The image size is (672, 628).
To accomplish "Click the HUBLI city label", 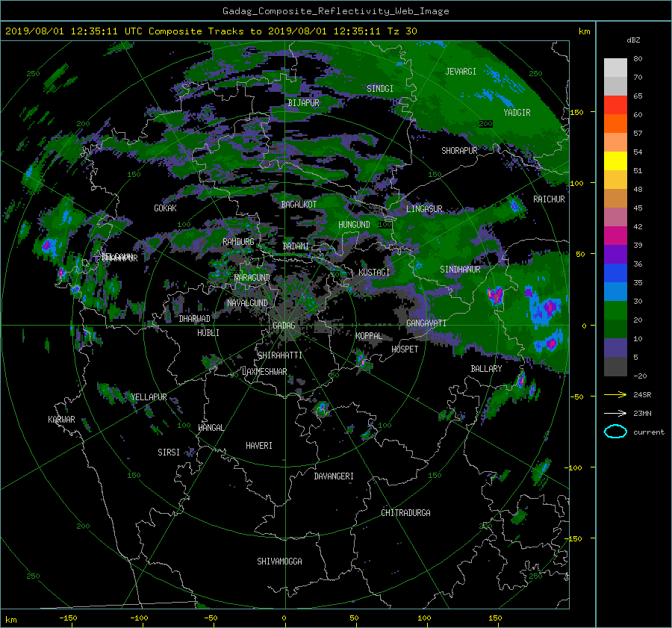I will [x=208, y=333].
